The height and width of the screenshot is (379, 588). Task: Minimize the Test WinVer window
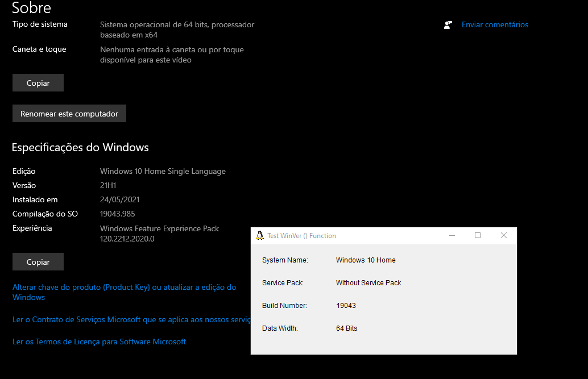(452, 235)
